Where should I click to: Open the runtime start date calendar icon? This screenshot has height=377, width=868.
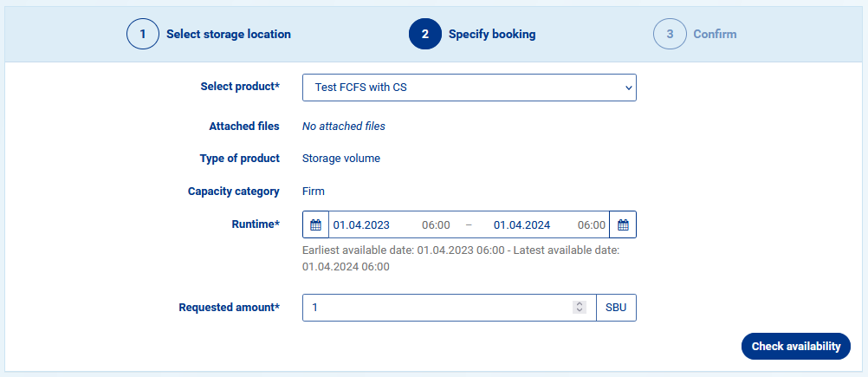[x=315, y=225]
